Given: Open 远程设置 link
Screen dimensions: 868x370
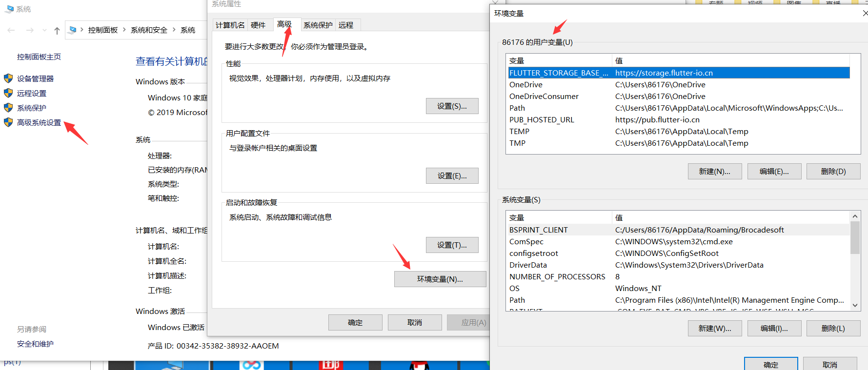Looking at the screenshot, I should [32, 93].
